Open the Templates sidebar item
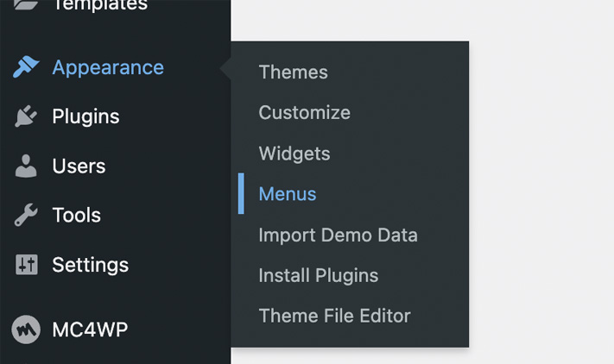Screen dimensions: 614x364 [x=100, y=5]
